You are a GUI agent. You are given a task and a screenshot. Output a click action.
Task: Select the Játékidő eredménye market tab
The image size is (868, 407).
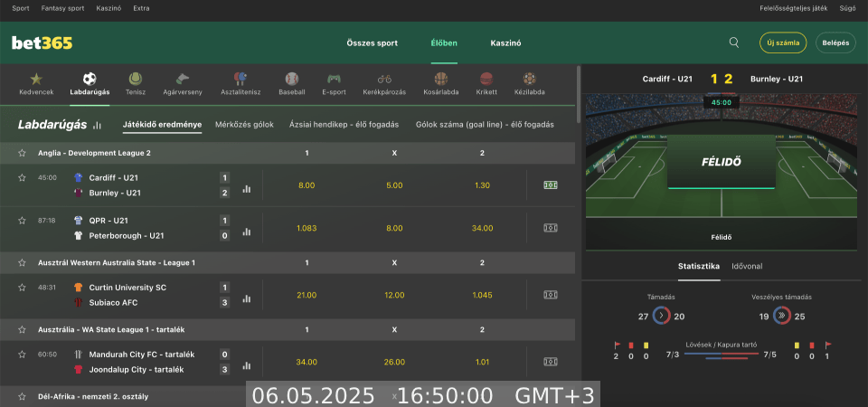[x=162, y=125]
